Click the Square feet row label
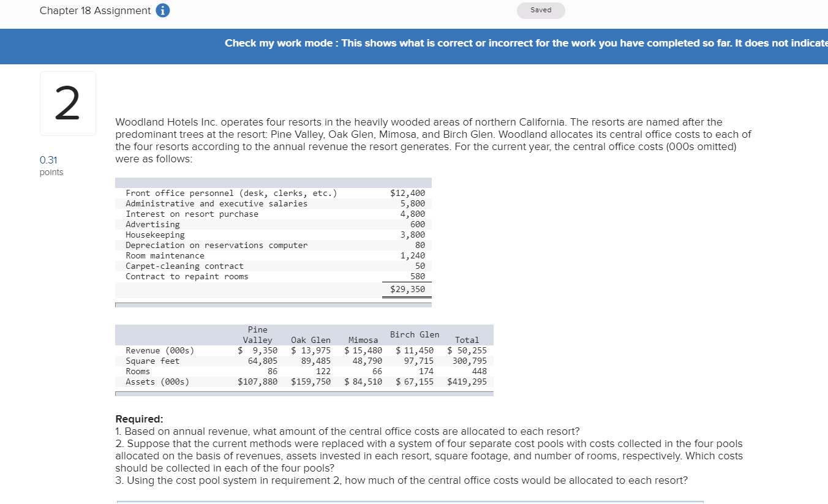 (152, 361)
